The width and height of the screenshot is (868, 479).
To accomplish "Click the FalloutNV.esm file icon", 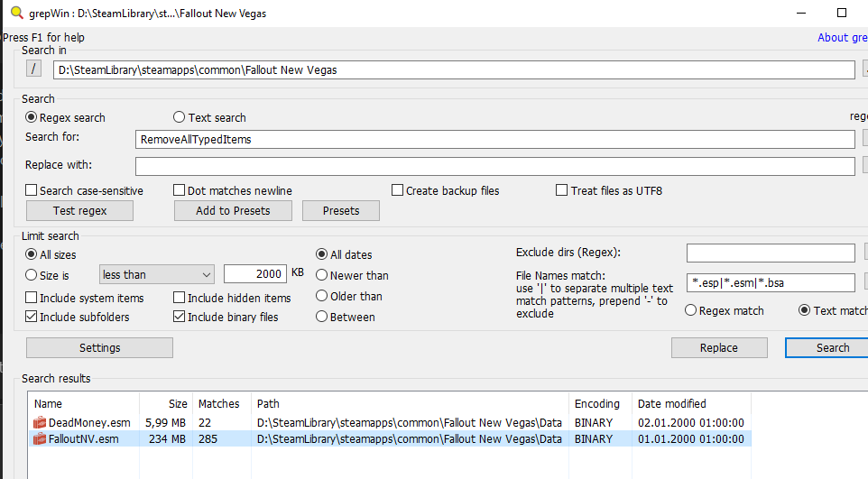I will [x=40, y=439].
